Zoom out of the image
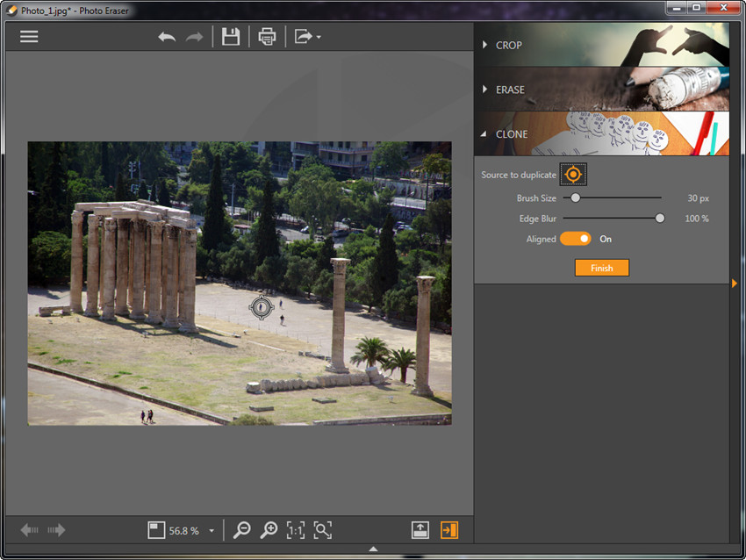 click(x=242, y=530)
